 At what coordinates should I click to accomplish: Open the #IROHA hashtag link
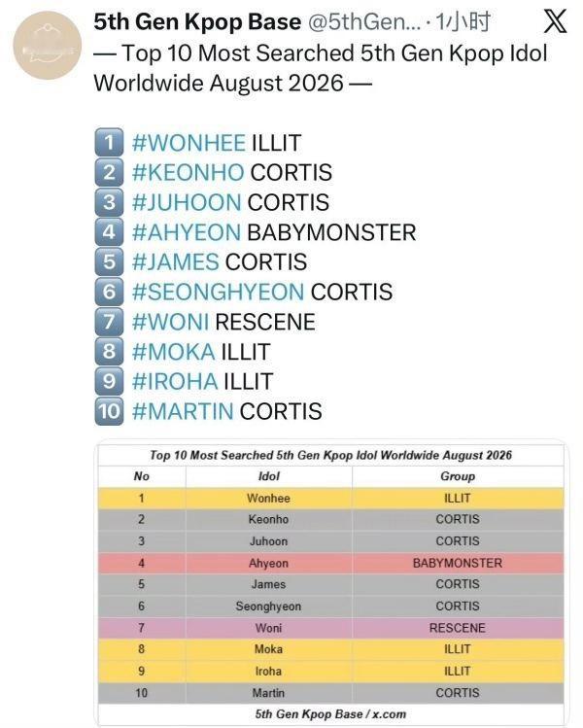tap(175, 381)
